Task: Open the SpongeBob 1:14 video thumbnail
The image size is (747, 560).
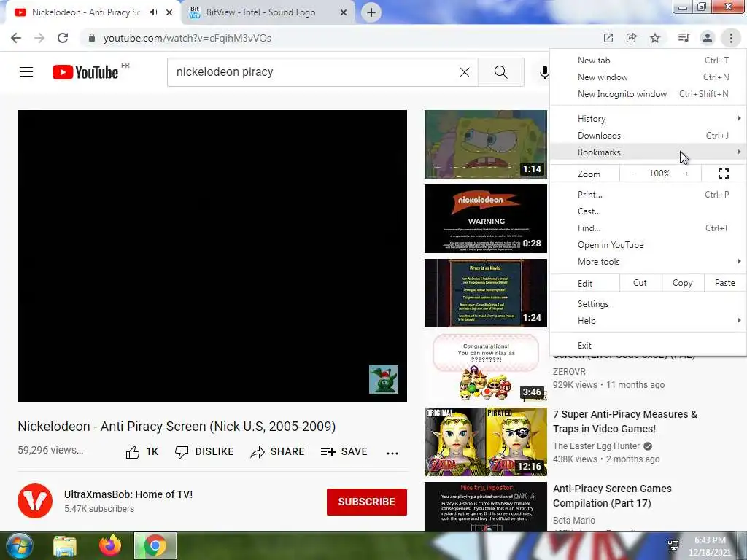Action: [x=485, y=144]
